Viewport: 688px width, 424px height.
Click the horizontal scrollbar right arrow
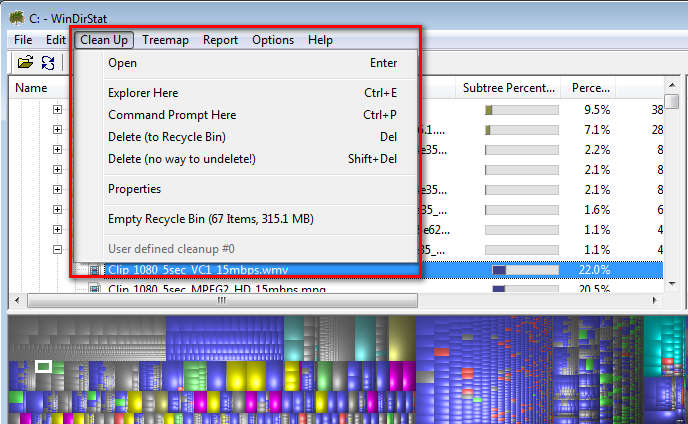coord(655,301)
